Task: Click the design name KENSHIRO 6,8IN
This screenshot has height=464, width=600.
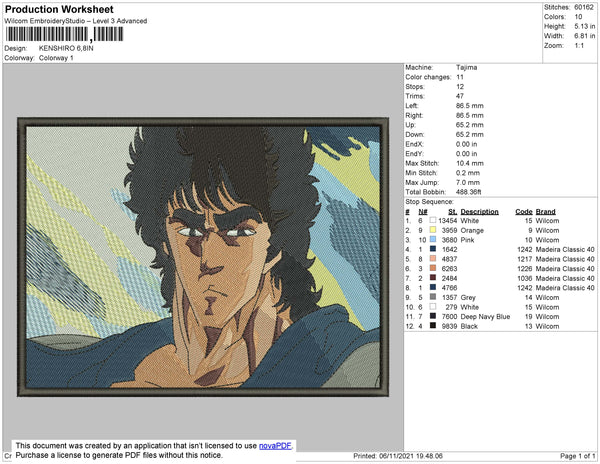Action: [66, 49]
